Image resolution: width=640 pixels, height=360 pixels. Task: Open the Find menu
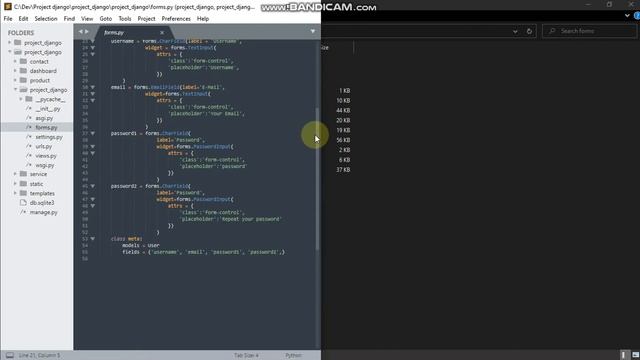[69, 19]
